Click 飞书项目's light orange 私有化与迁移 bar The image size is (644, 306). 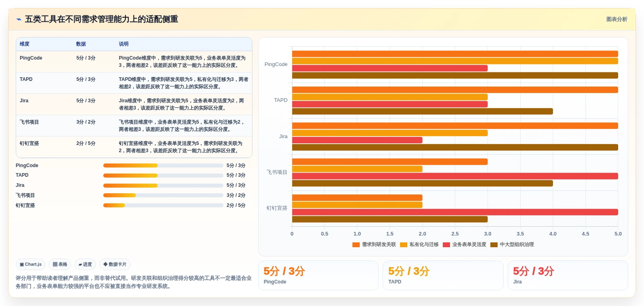tap(357, 169)
